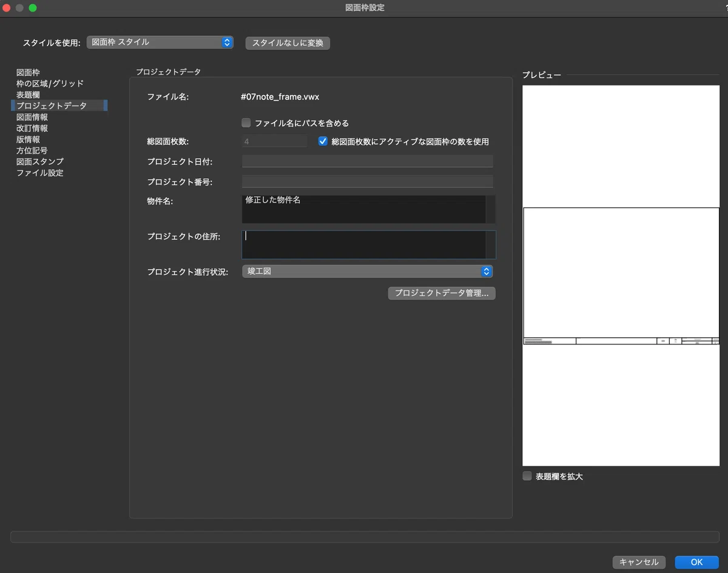Select 枠の区域/グリッド in the sidebar

click(x=50, y=83)
